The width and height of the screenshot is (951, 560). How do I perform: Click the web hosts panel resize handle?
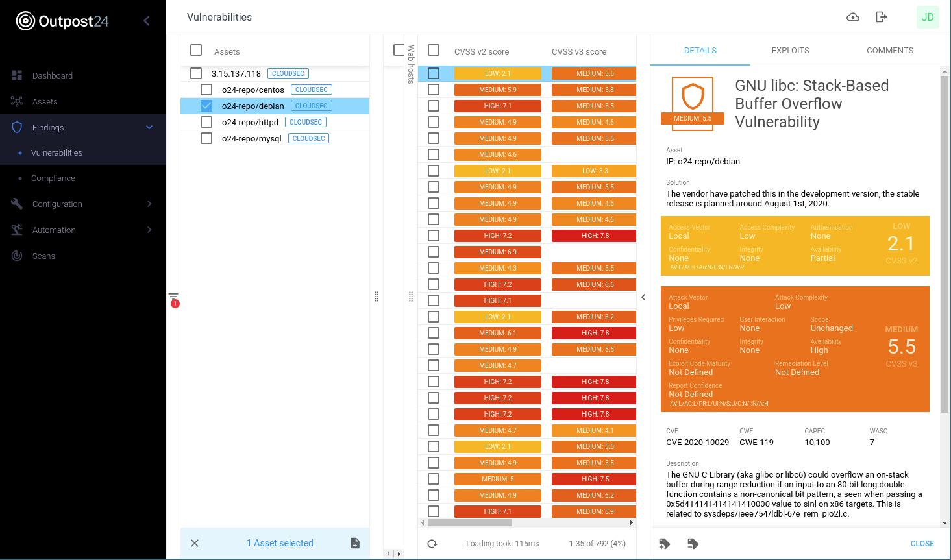click(x=411, y=297)
